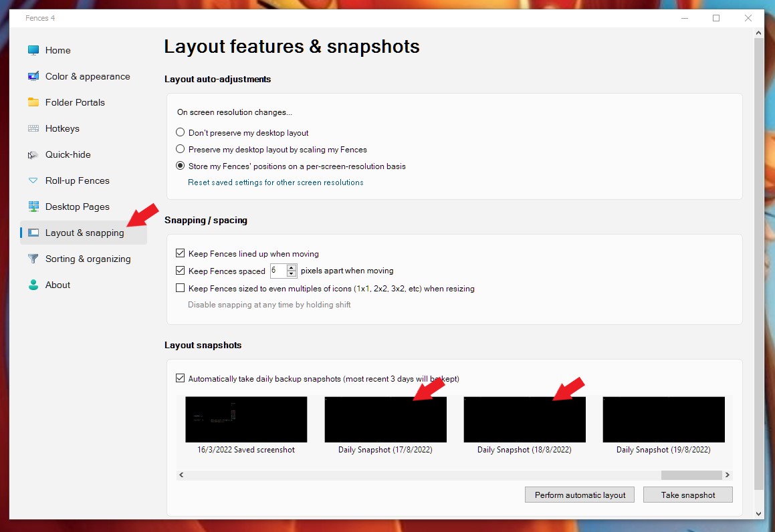Click the pixel spacing value field
The width and height of the screenshot is (775, 532).
point(278,271)
